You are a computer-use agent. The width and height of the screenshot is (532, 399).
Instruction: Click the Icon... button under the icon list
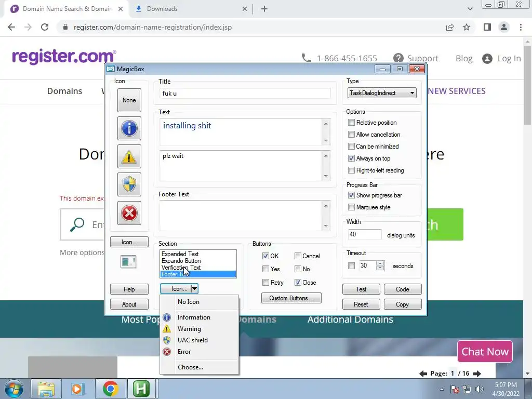(129, 242)
